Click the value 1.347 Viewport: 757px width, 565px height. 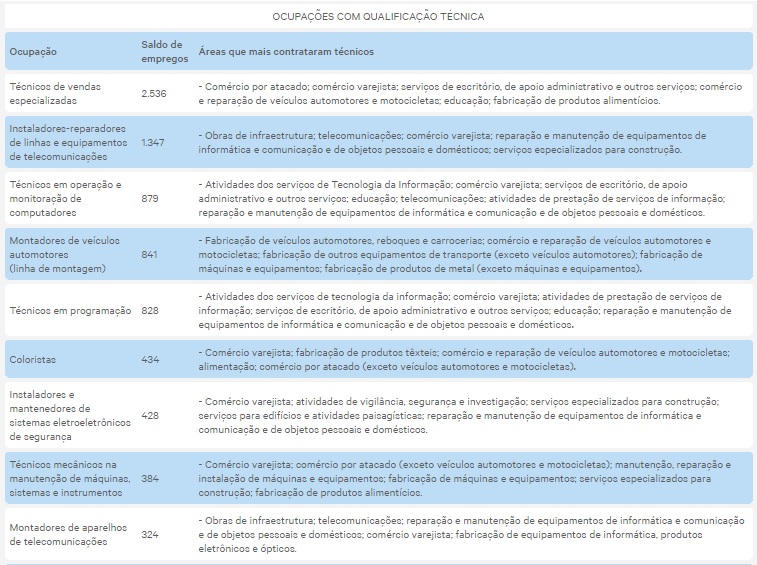point(153,142)
